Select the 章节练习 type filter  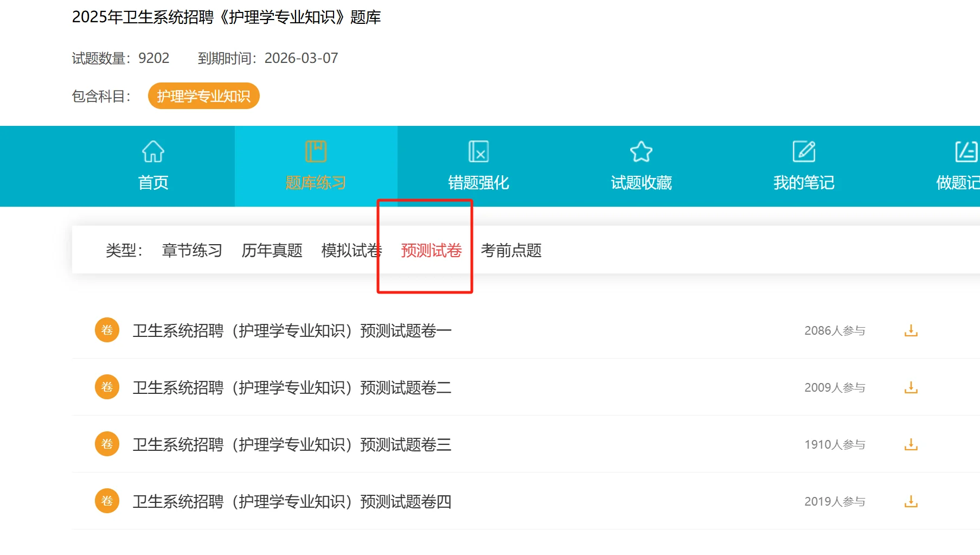coord(192,250)
